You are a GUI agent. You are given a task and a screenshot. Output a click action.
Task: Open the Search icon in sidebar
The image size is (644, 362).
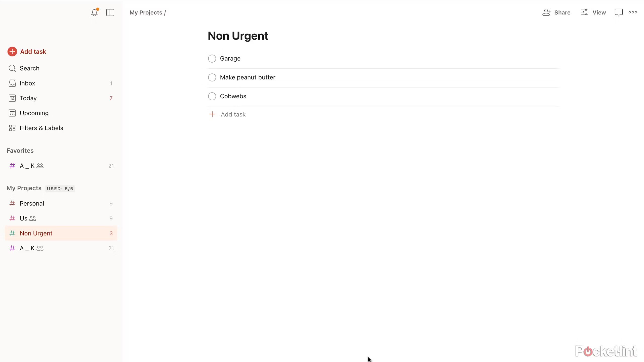pyautogui.click(x=12, y=68)
